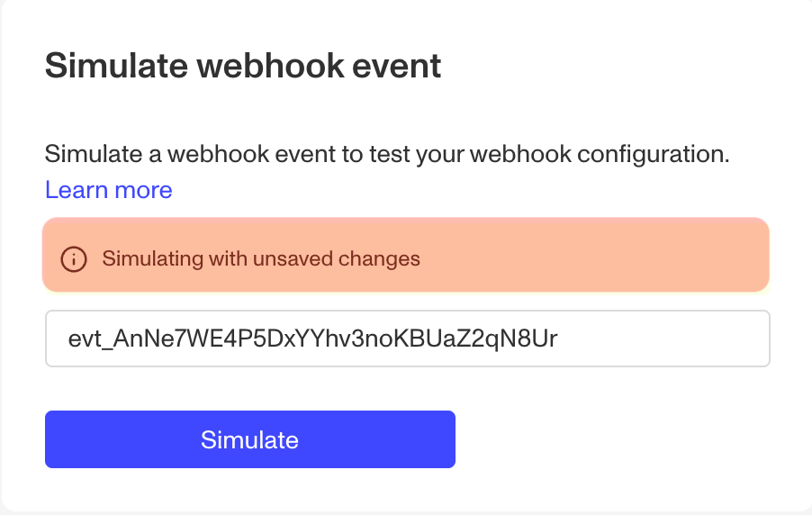Click the circled 'i' alert symbol

(74, 258)
